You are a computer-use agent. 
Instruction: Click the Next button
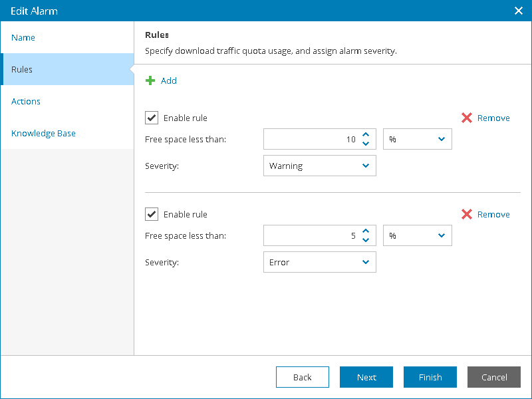pyautogui.click(x=366, y=377)
